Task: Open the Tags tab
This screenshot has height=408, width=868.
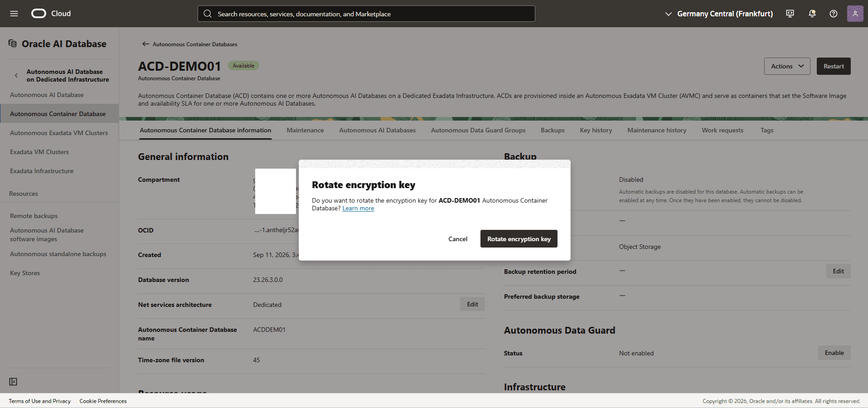Action: tap(767, 130)
